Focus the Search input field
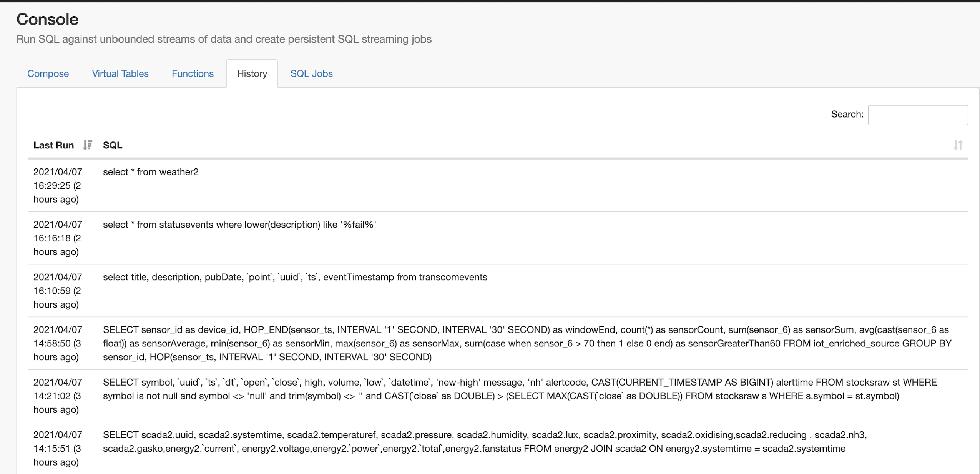The height and width of the screenshot is (474, 980). click(918, 115)
